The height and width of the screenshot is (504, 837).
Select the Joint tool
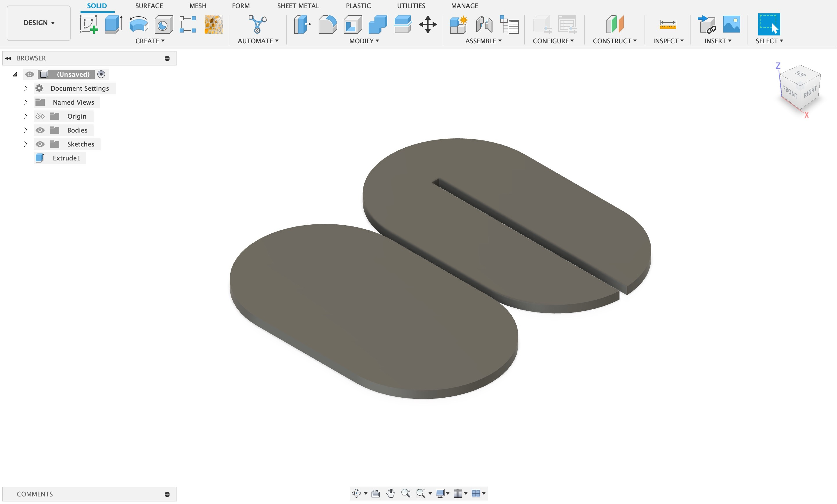484,24
